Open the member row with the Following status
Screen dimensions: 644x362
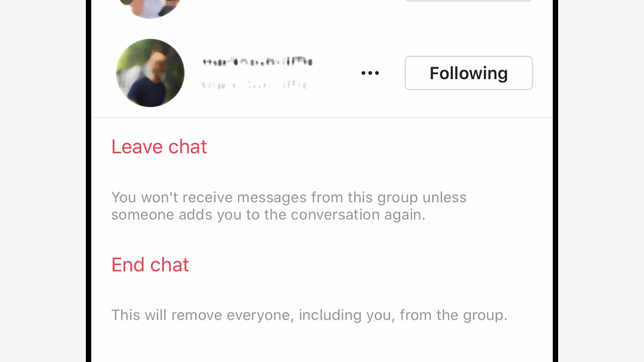322,73
